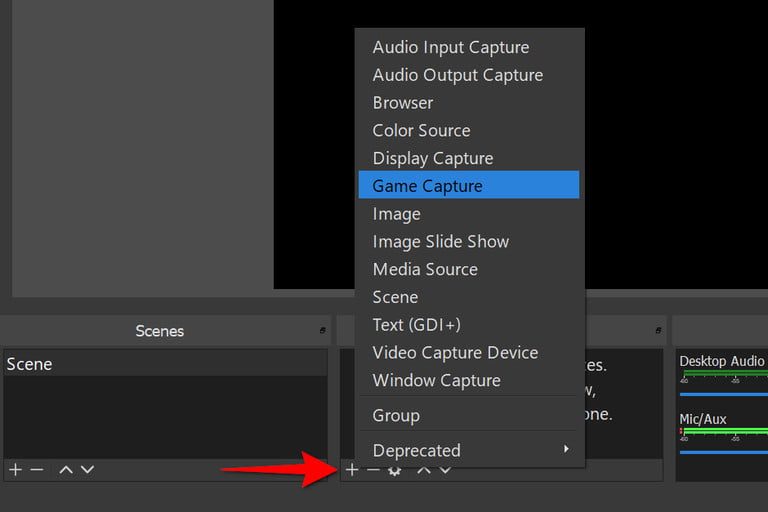Select Game Capture from the menu
The image size is (768, 512).
468,186
